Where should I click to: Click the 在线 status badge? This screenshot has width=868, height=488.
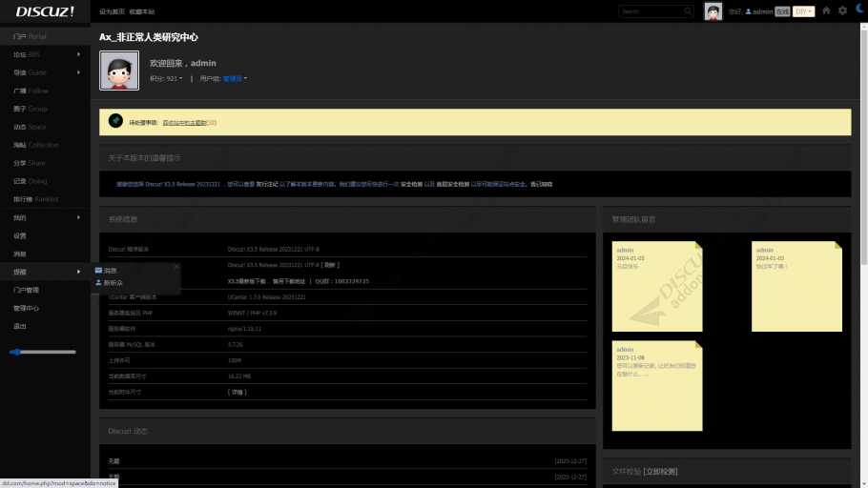point(782,11)
